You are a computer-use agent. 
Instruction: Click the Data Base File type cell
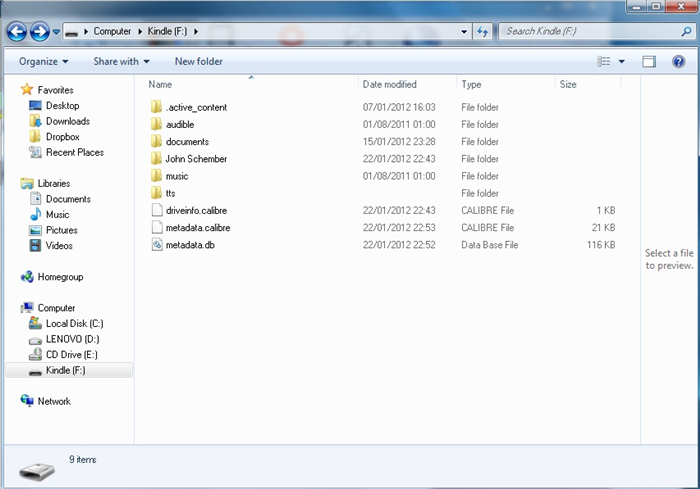pyautogui.click(x=489, y=245)
